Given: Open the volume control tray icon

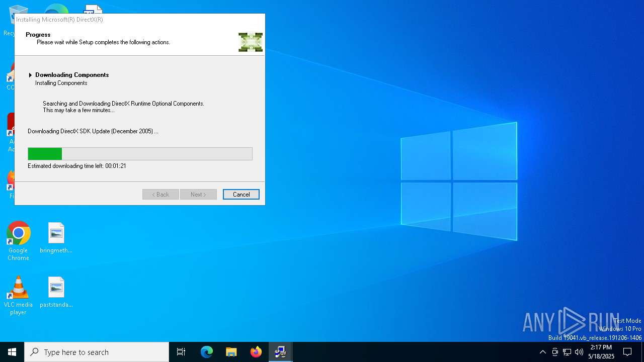Looking at the screenshot, I should click(579, 352).
